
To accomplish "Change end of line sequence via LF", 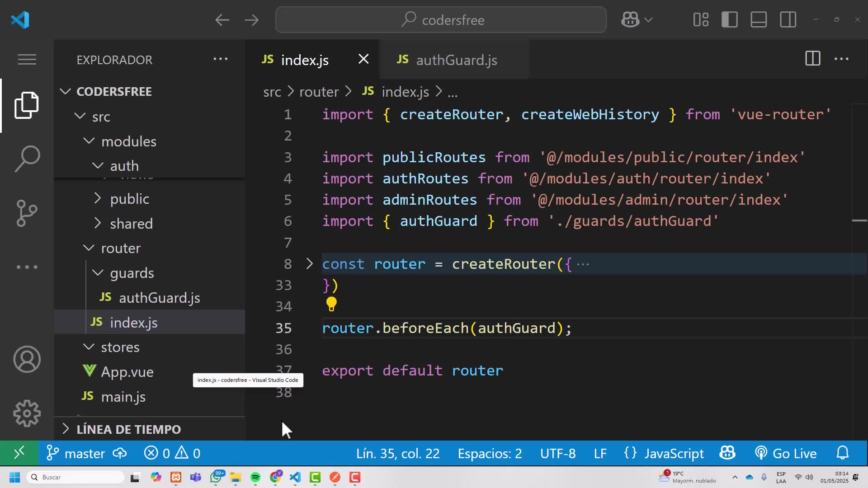I will [600, 453].
